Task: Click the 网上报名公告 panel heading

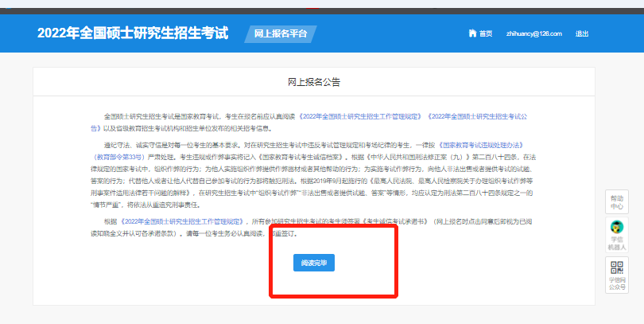Action: [314, 81]
